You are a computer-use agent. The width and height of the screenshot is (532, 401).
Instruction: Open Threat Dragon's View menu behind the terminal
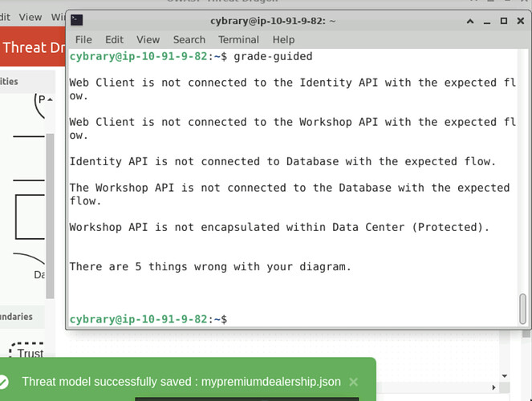(x=30, y=17)
